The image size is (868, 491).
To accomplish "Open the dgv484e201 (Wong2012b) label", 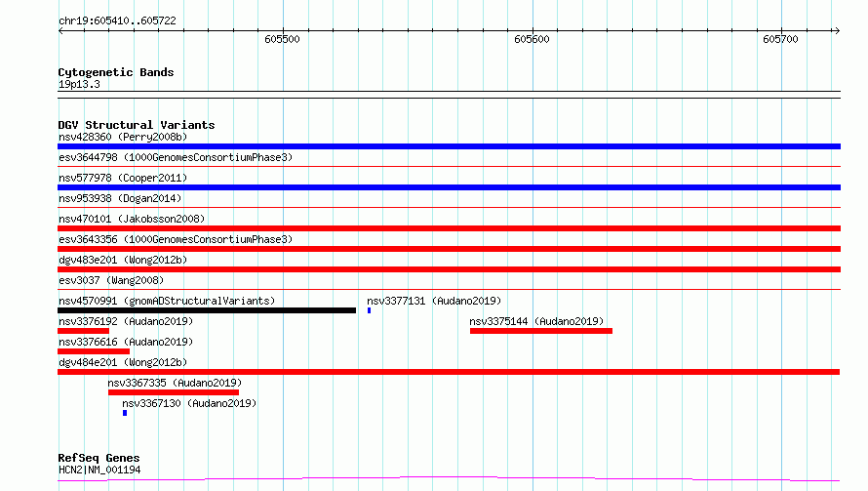I will pyautogui.click(x=123, y=362).
